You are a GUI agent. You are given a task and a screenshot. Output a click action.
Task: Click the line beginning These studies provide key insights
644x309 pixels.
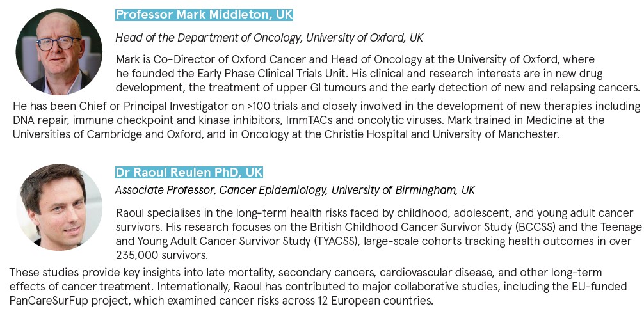[305, 273]
